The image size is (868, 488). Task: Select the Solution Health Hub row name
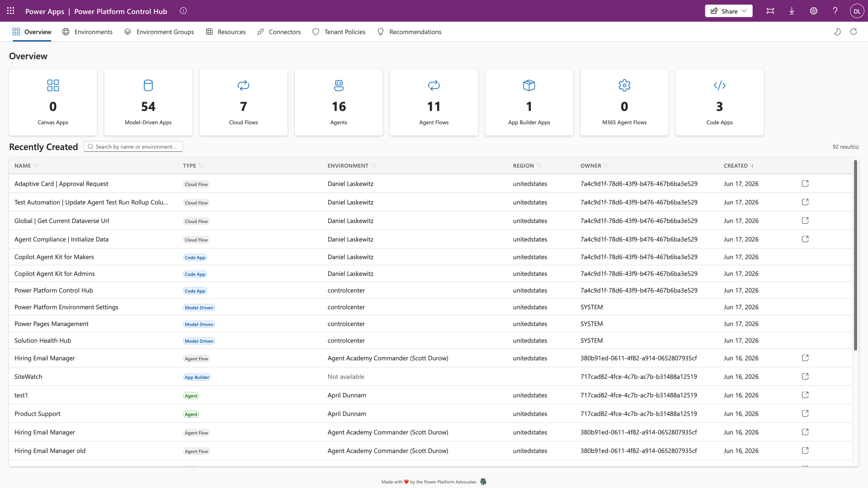pos(43,341)
